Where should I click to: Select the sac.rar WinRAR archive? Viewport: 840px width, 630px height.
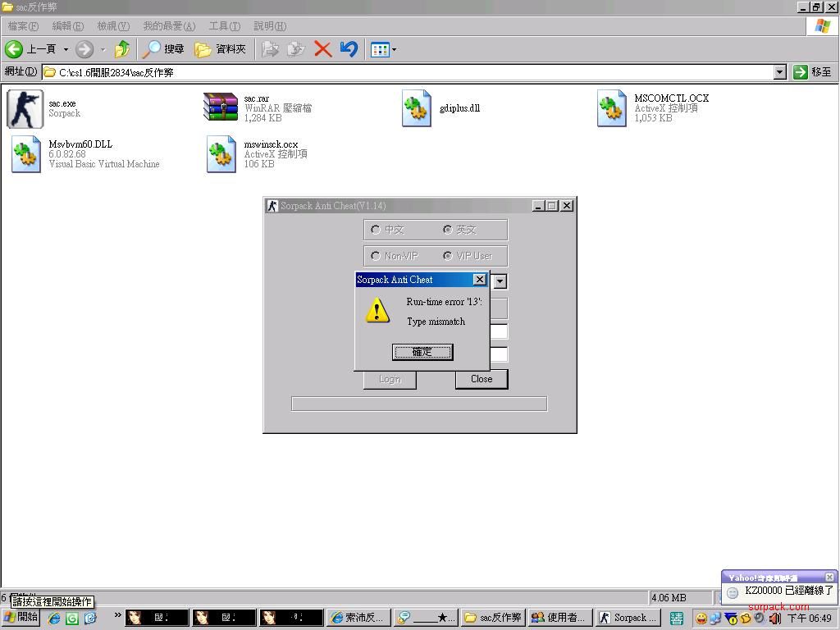coord(221,108)
